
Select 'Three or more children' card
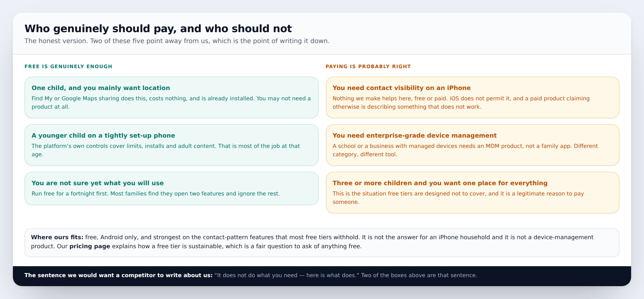pyautogui.click(x=472, y=193)
